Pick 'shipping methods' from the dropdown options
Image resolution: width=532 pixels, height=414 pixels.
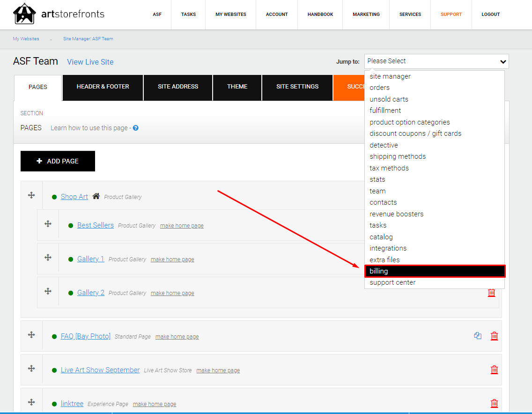click(x=398, y=156)
